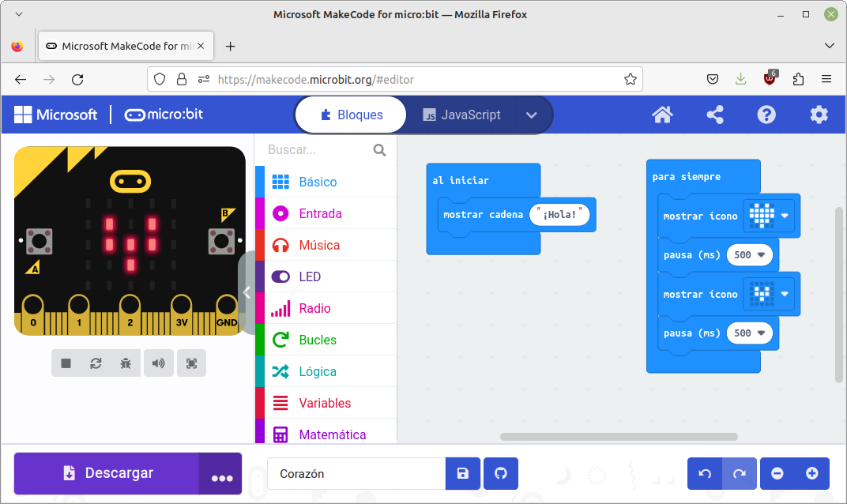Click the project name field Corazón
Screen dimensions: 847x504
(x=356, y=474)
